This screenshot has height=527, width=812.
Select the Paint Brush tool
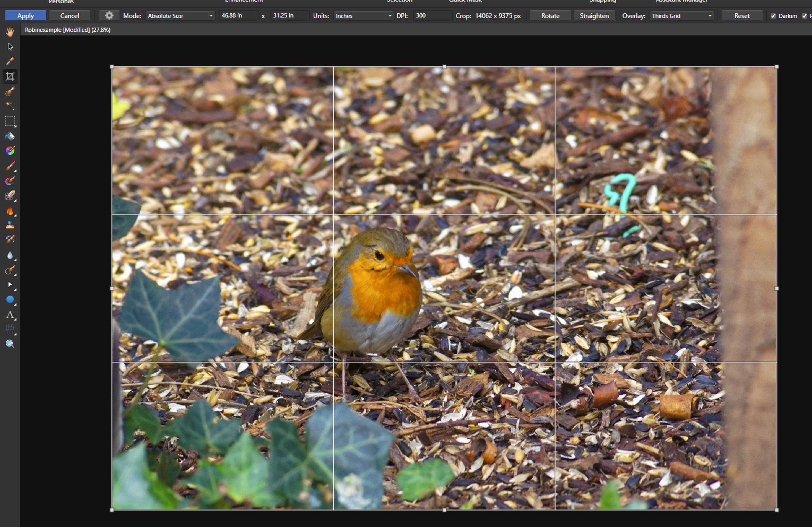tap(10, 166)
